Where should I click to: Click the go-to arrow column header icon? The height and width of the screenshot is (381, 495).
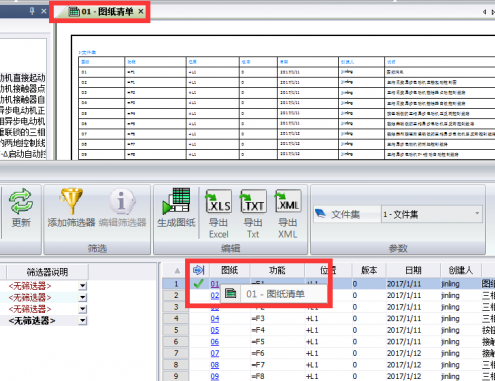(198, 270)
